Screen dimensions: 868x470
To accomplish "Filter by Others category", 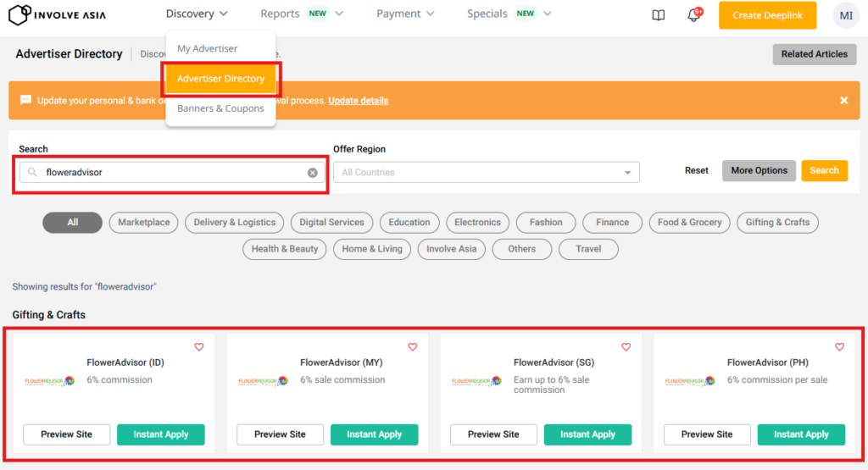I will (522, 249).
